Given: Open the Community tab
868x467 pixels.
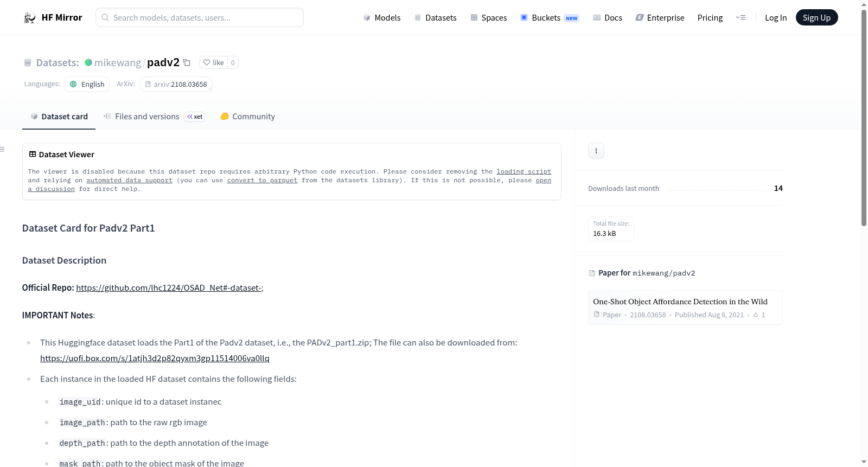Looking at the screenshot, I should point(247,117).
